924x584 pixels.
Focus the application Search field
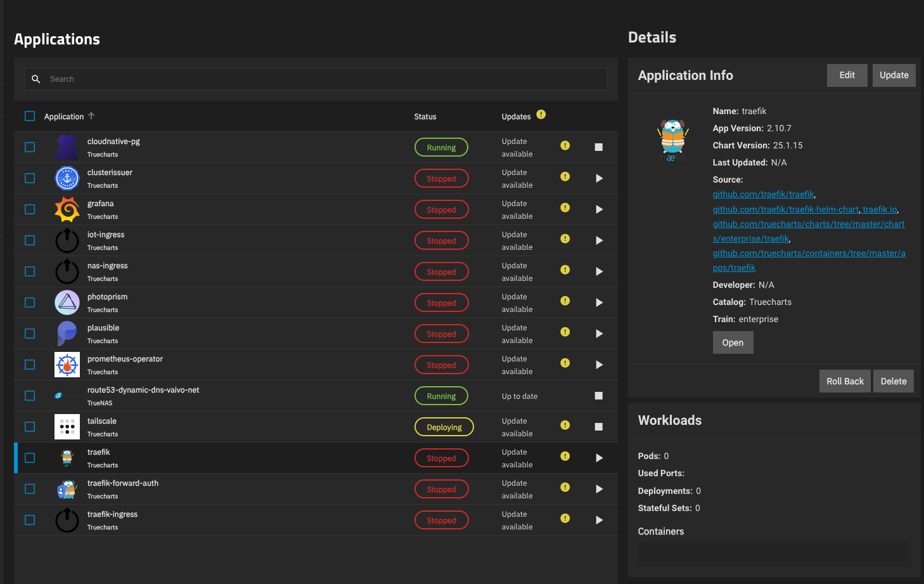pos(316,79)
